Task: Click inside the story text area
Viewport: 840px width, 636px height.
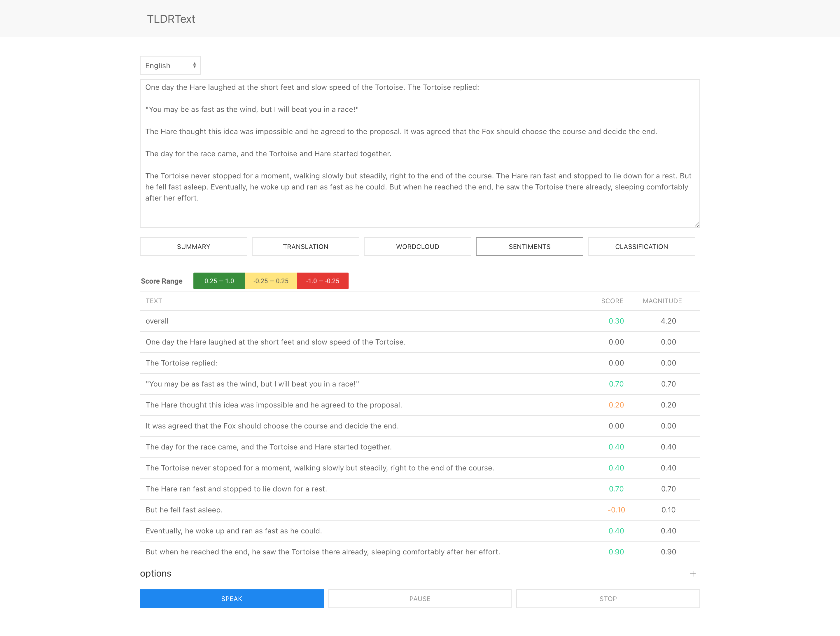Action: point(418,152)
